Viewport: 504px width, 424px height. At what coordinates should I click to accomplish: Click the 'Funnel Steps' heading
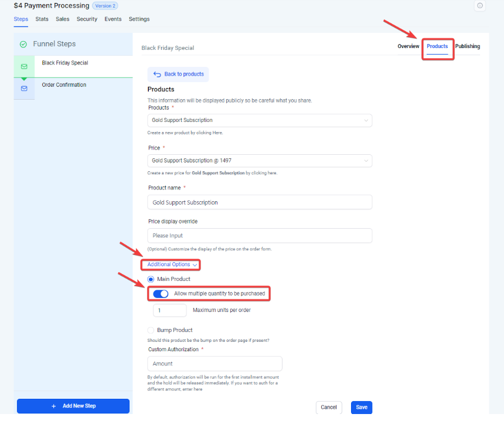tap(55, 44)
